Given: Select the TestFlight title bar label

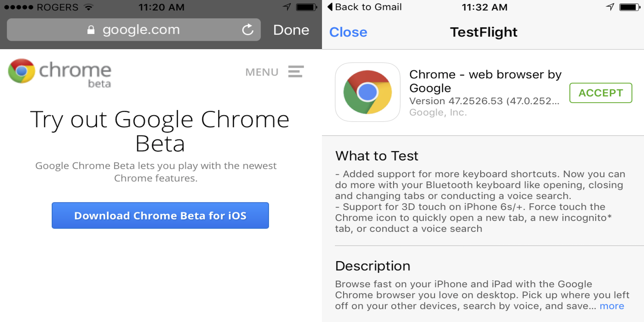Looking at the screenshot, I should (483, 32).
